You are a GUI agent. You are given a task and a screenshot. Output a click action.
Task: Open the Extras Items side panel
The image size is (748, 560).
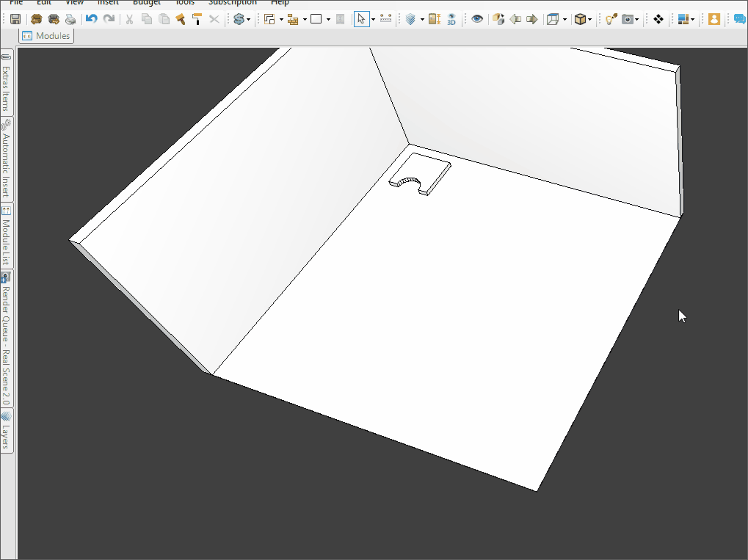coord(6,82)
